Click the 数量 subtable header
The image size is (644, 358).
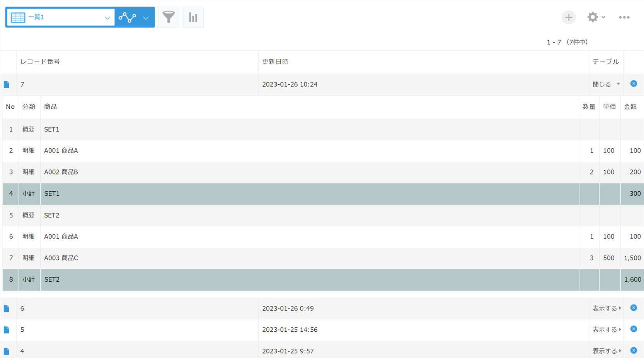coord(589,106)
